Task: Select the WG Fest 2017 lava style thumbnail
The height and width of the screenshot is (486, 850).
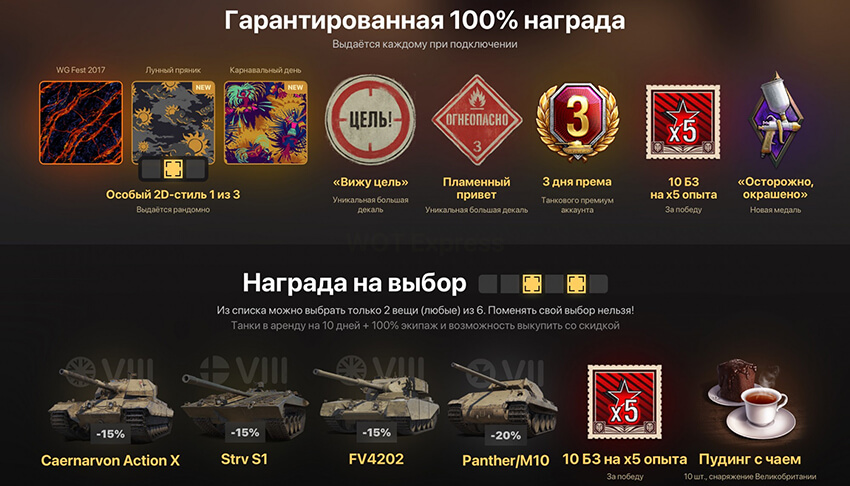Action: click(x=81, y=122)
